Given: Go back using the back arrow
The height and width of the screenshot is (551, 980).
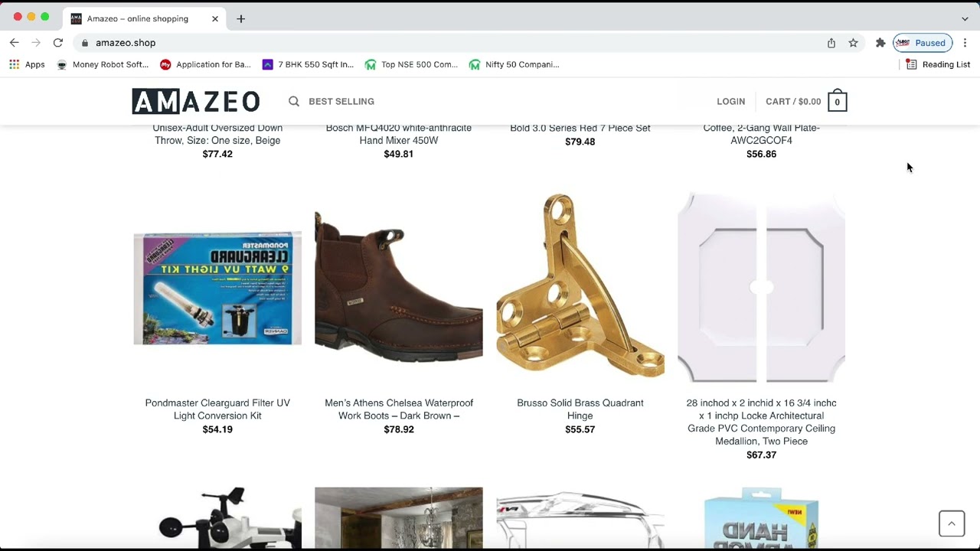Looking at the screenshot, I should pos(14,43).
